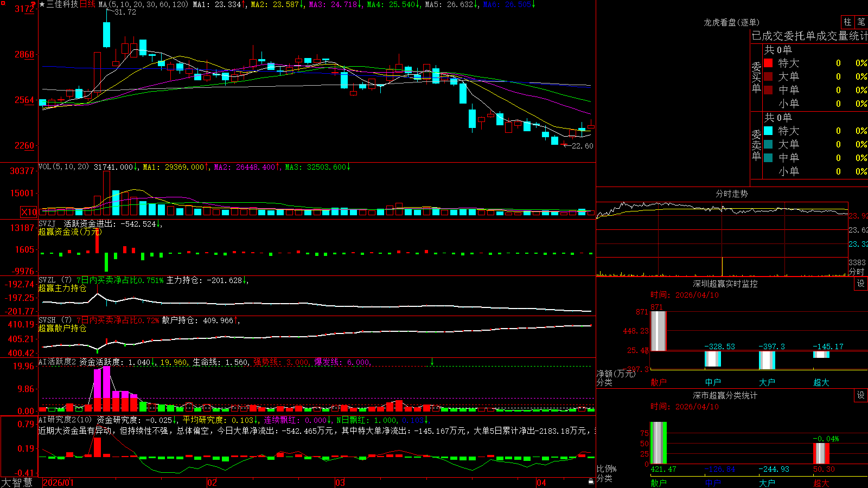Click the AI研究度2(10) indicator label
Image resolution: width=868 pixels, height=488 pixels.
tap(65, 420)
